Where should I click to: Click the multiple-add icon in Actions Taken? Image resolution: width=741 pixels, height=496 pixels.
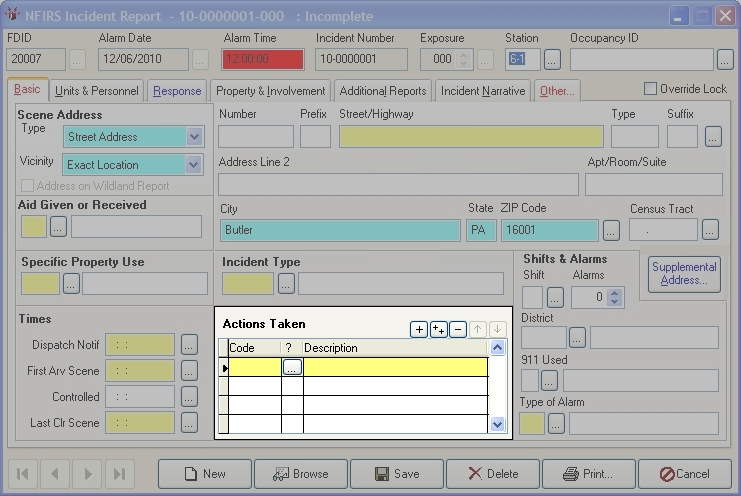click(439, 329)
